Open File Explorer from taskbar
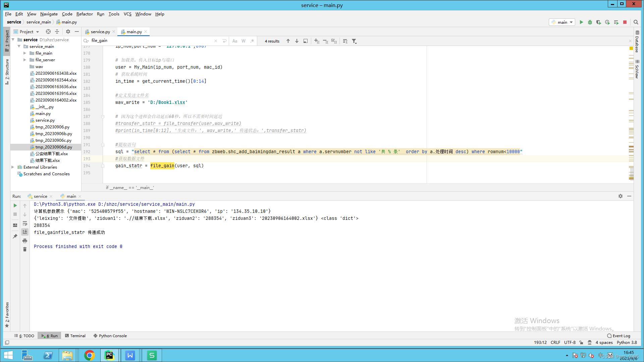 [x=67, y=355]
